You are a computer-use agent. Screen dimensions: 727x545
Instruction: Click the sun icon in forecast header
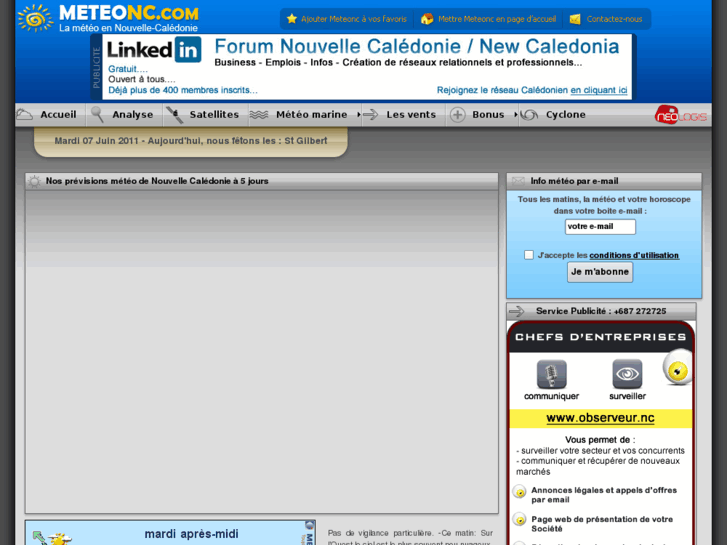34,181
